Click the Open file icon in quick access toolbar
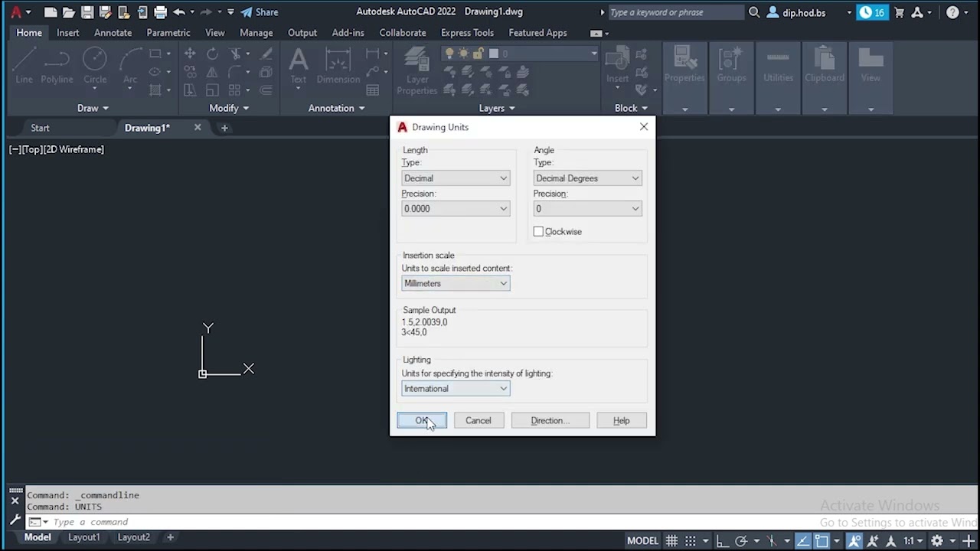The height and width of the screenshot is (551, 980). [69, 12]
